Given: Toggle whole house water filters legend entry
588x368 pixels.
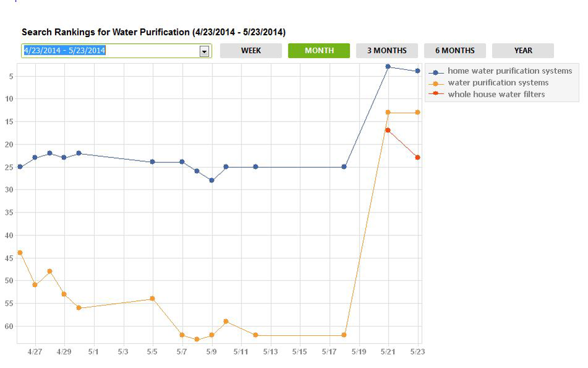Looking at the screenshot, I should (496, 95).
